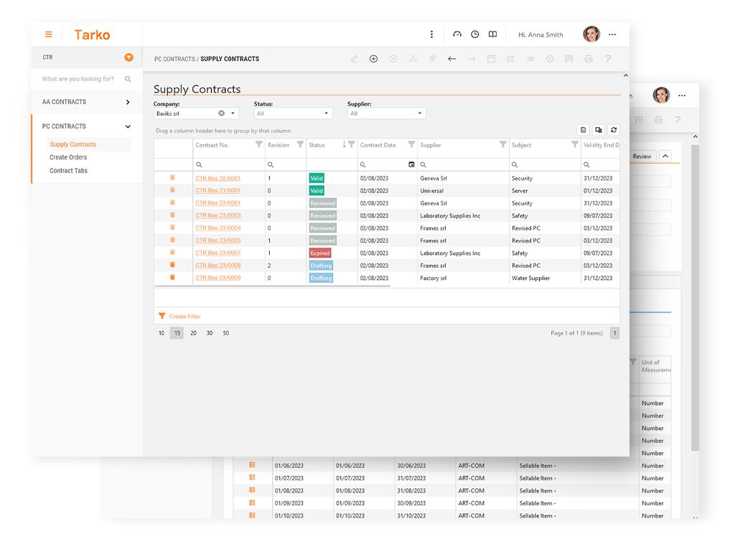Open Contract Tabs in the sidebar
This screenshot has width=735, height=560.
(69, 170)
